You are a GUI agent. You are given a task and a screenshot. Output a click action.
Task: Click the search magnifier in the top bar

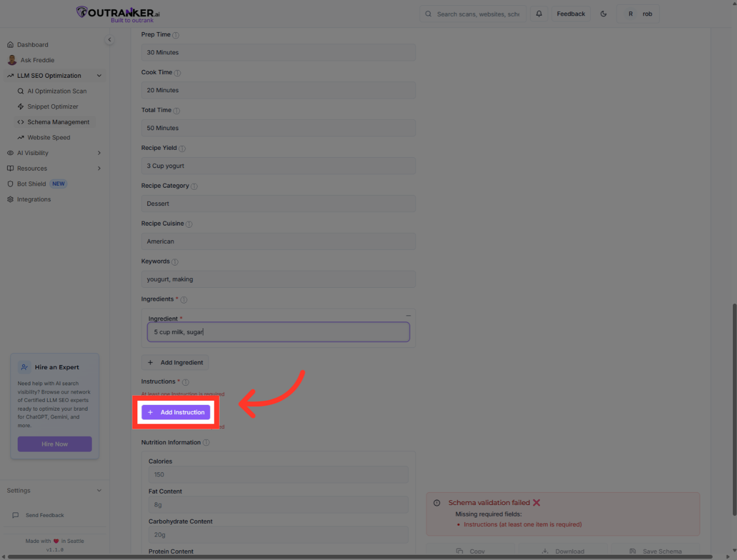[x=428, y=13]
